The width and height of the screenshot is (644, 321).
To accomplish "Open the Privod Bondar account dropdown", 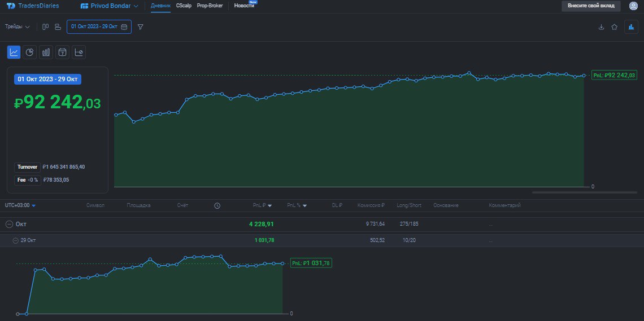I will click(x=109, y=6).
